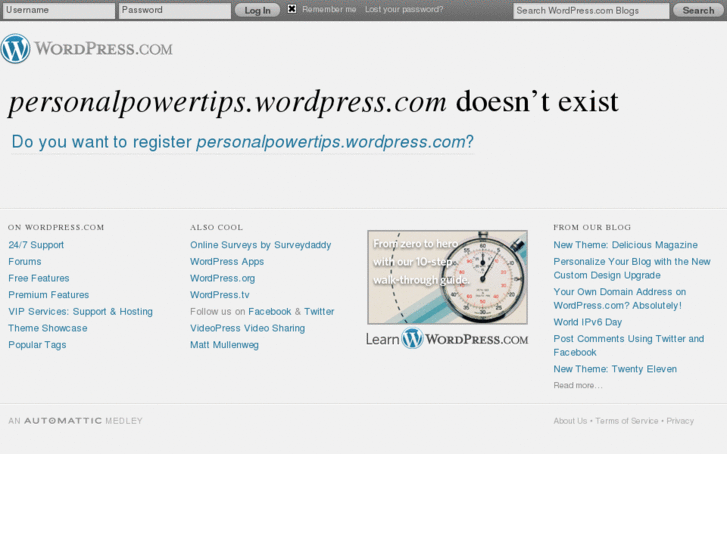Click the Search button
The height and width of the screenshot is (545, 727).
coord(698,10)
